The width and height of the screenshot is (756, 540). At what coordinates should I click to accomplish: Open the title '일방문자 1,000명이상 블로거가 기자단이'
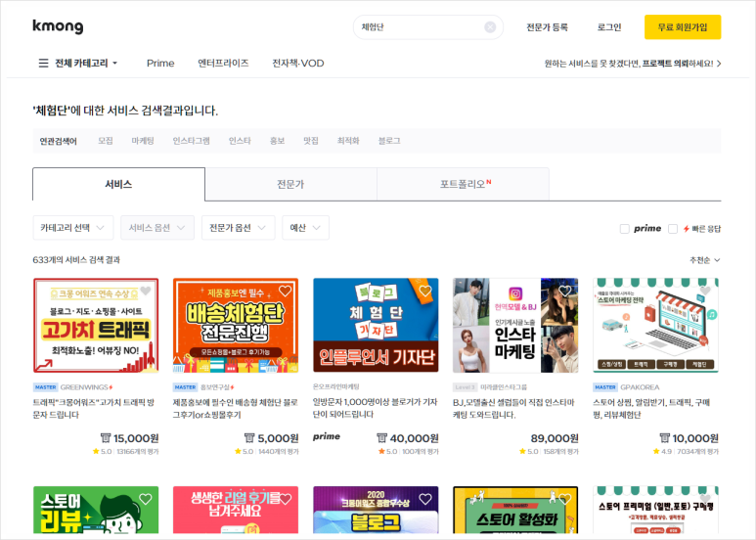tap(376, 408)
